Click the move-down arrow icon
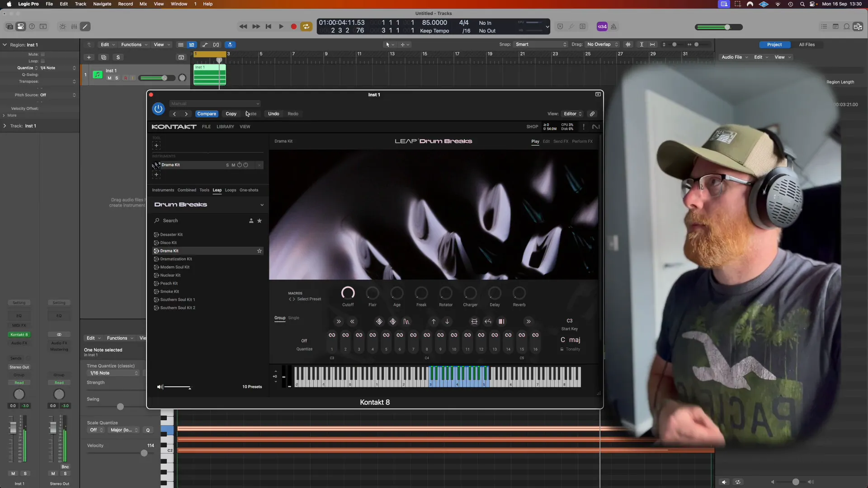The width and height of the screenshot is (868, 488). click(447, 322)
